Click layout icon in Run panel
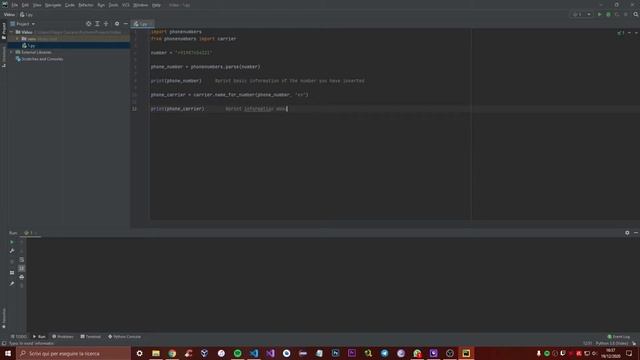This screenshot has width=640, height=360. point(12,272)
